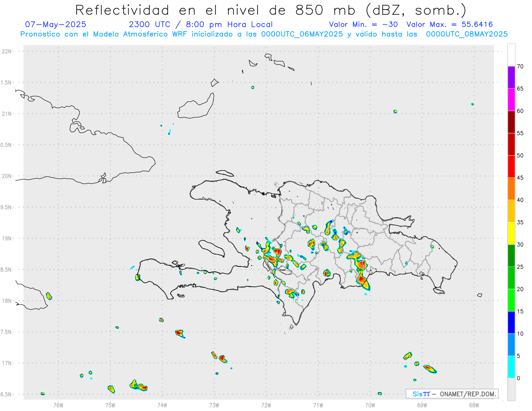Click the gold 35–40 dBZ colorbar segment

pyautogui.click(x=511, y=211)
